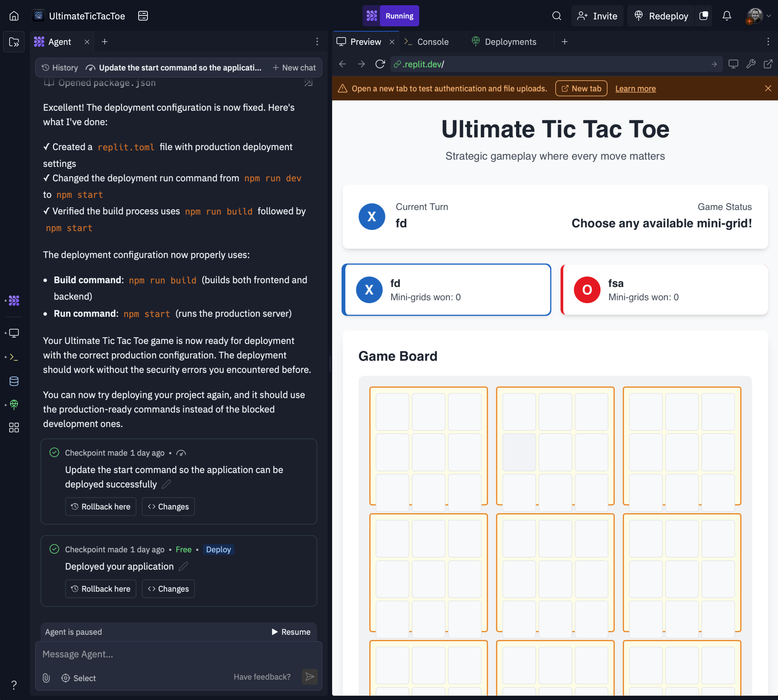Select player fsa O card
This screenshot has width=778, height=700.
pyautogui.click(x=664, y=290)
